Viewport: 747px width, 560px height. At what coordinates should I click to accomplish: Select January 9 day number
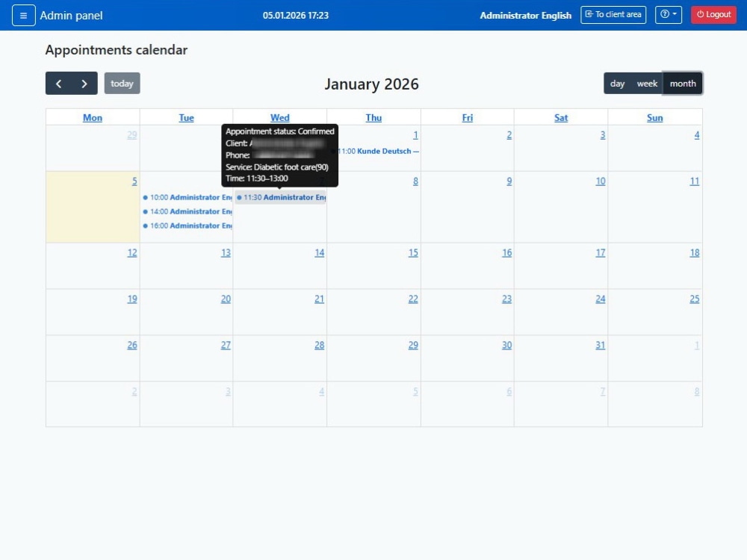click(x=509, y=181)
